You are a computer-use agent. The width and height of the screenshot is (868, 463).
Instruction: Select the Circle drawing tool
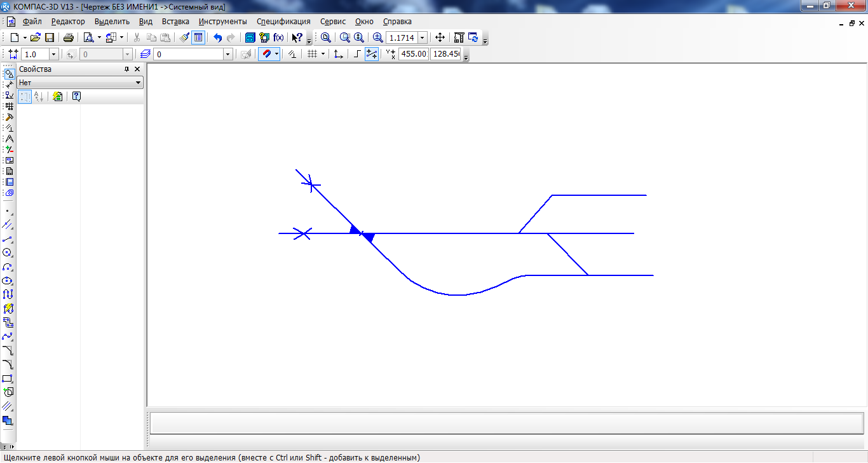pyautogui.click(x=8, y=252)
